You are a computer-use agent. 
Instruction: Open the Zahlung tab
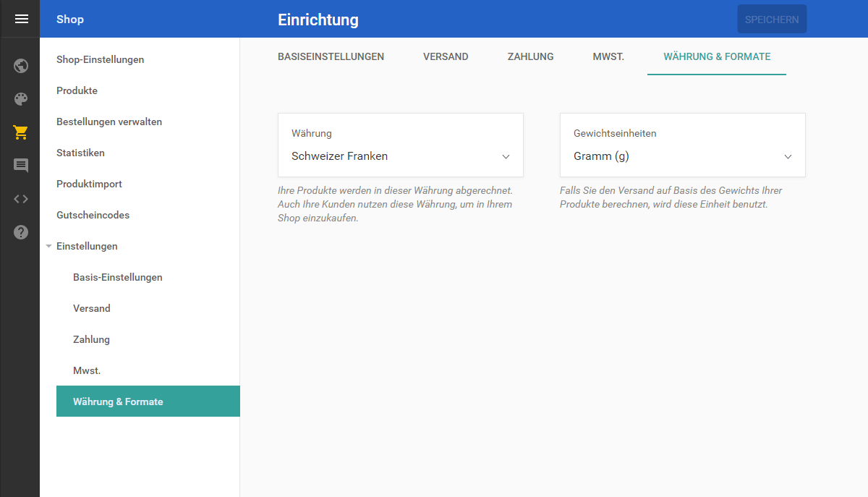click(530, 56)
